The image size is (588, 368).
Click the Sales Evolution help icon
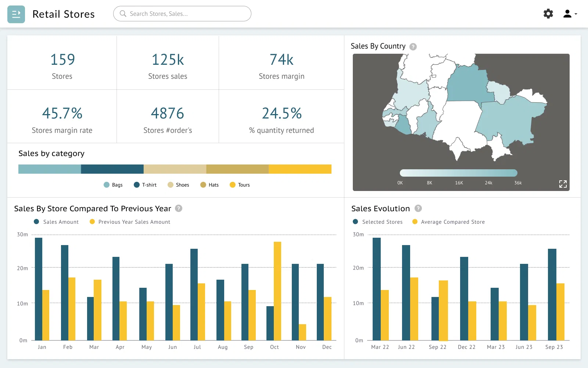pyautogui.click(x=418, y=208)
